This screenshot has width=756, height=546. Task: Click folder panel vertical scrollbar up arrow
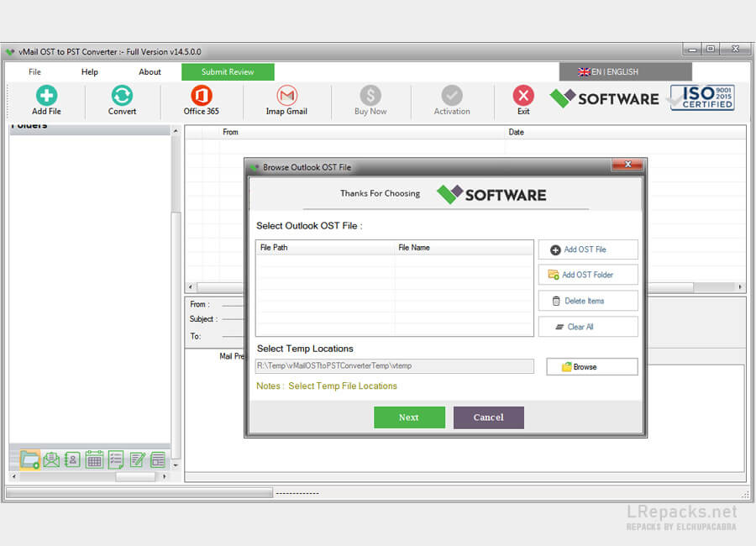(x=176, y=131)
